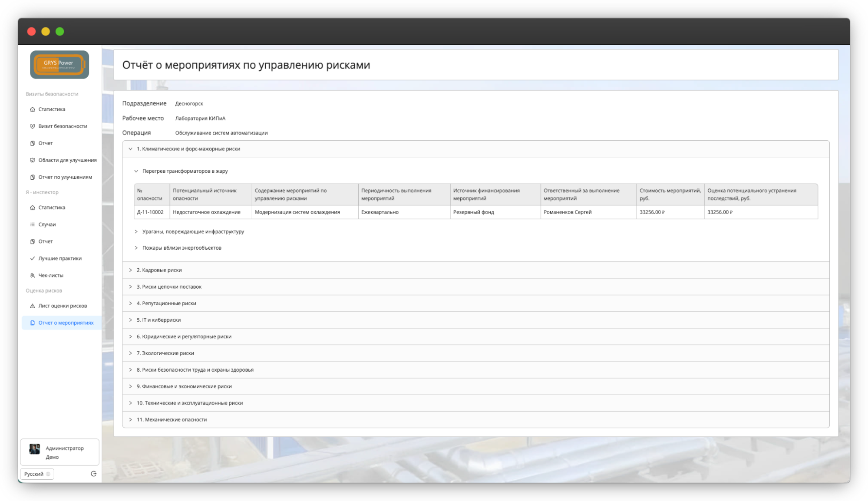Click hazard number Д-11-10002 table cell
868x501 pixels.
pyautogui.click(x=150, y=212)
